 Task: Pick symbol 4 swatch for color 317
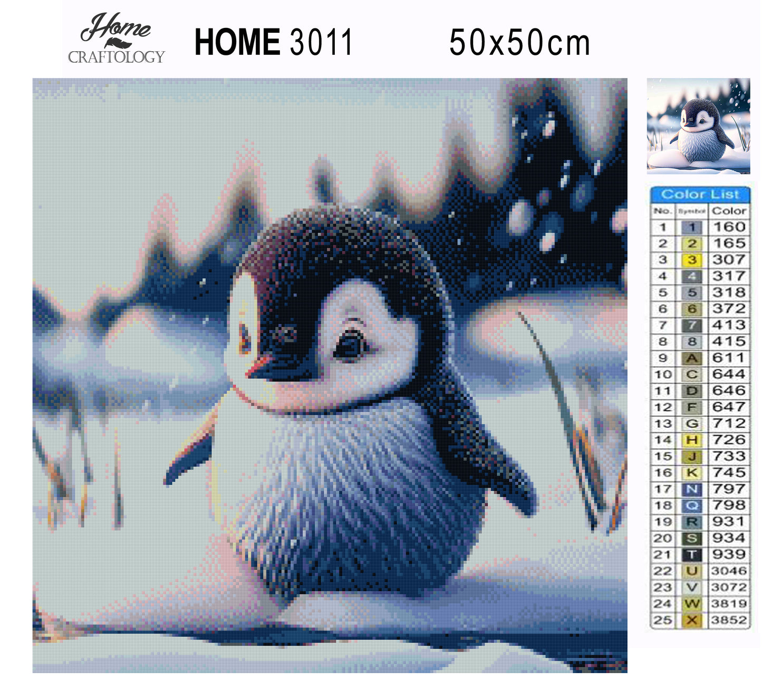[692, 276]
